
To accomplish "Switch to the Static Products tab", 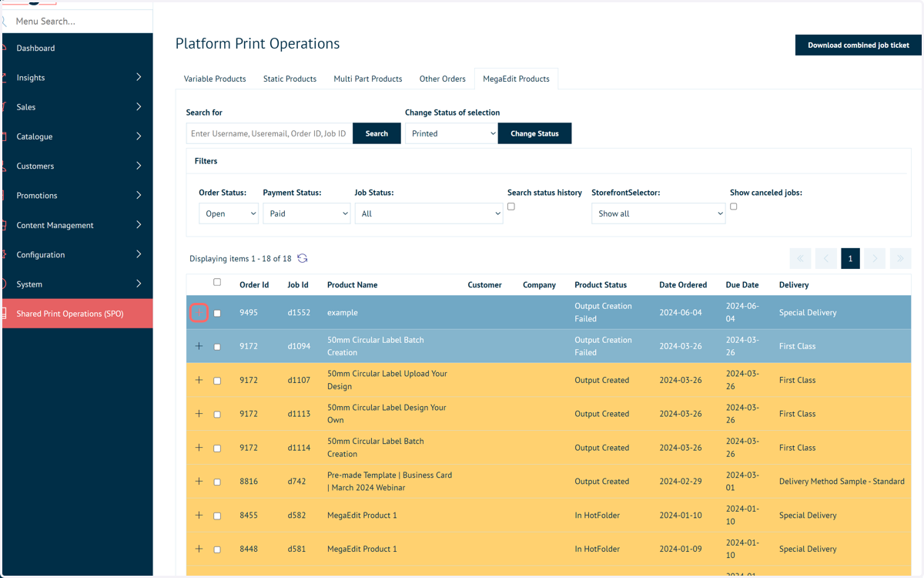I will (x=290, y=79).
